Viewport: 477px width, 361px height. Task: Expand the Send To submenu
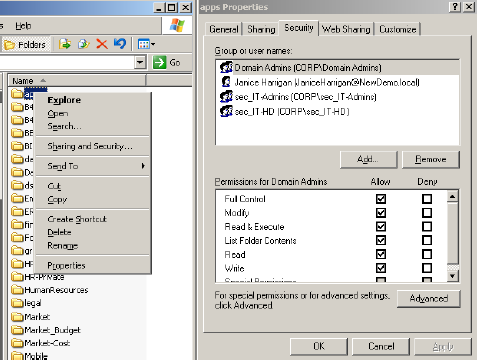click(x=93, y=166)
